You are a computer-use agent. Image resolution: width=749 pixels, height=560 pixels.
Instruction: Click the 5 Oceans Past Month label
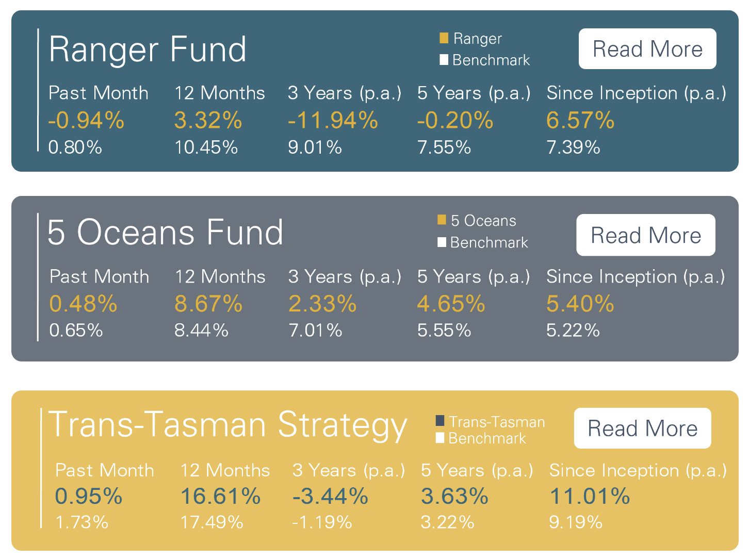point(99,277)
